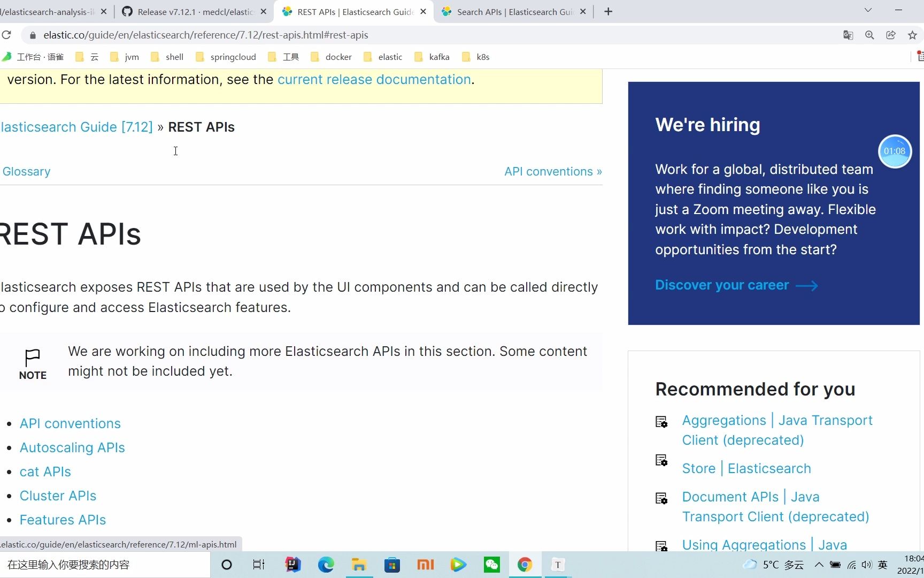The width and height of the screenshot is (924, 578).
Task: Click the zoom magnifier icon in the address bar
Action: pyautogui.click(x=869, y=35)
